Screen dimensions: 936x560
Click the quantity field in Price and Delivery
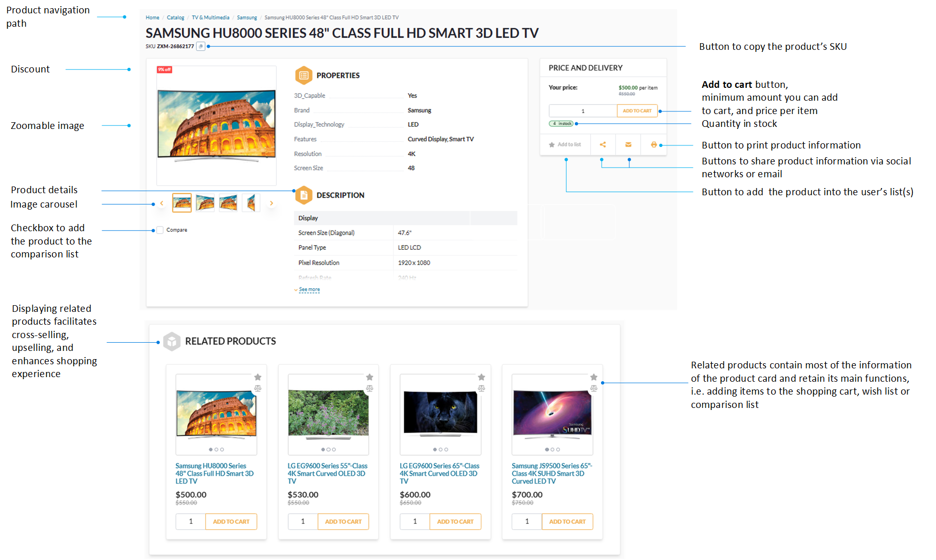click(583, 111)
